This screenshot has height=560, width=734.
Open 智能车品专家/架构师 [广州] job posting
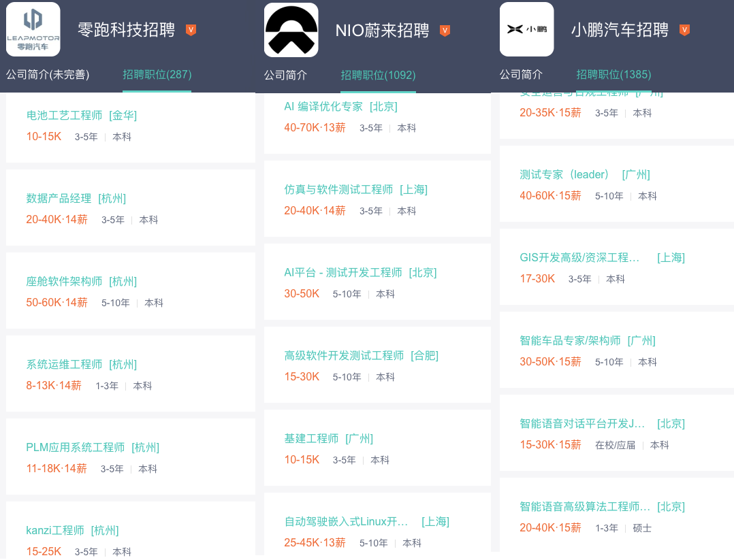tap(588, 341)
